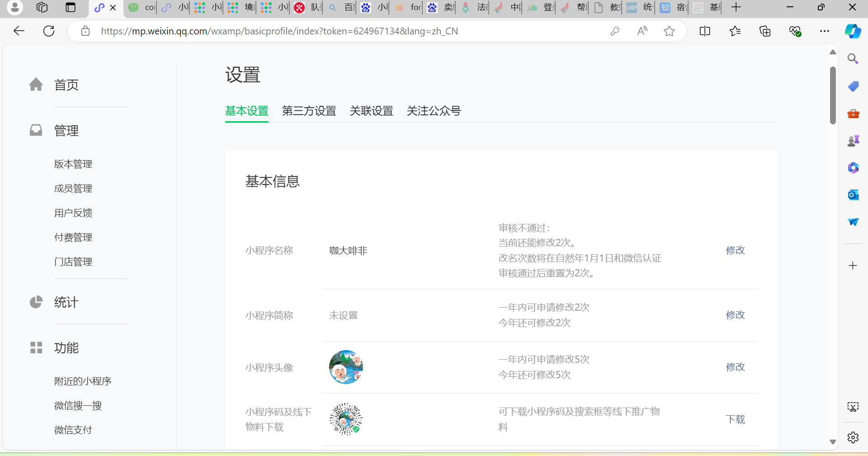This screenshot has width=868, height=456.
Task: Switch to the browser tab labeled 登
Action: coord(541,8)
